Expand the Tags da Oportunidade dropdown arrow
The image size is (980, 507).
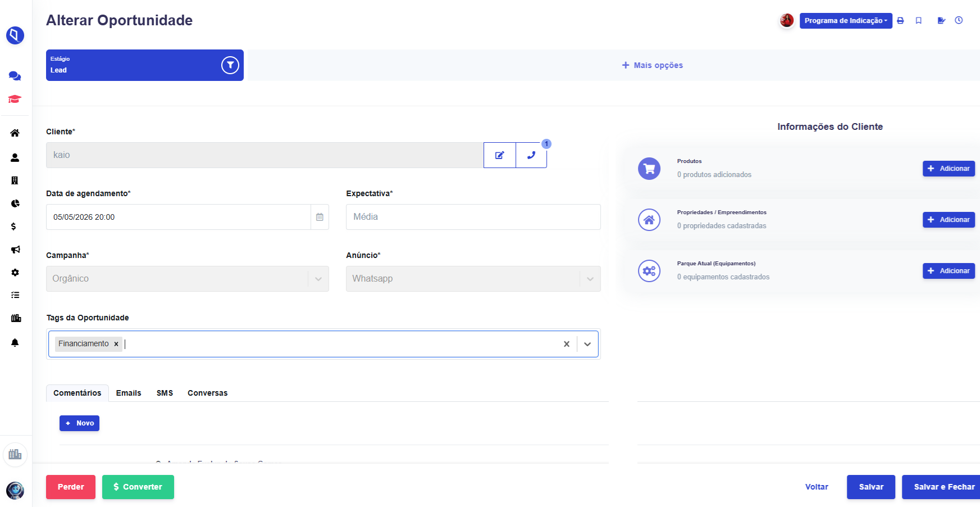587,344
